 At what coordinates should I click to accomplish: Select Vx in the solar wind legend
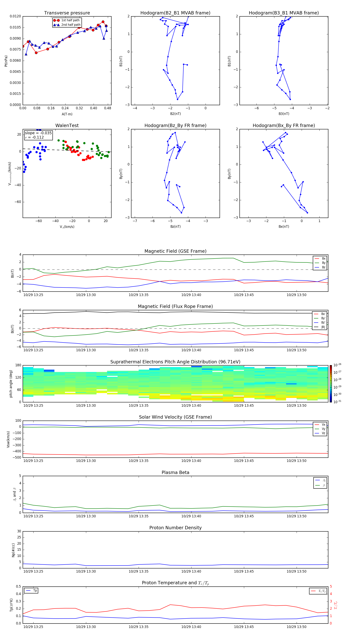click(320, 424)
